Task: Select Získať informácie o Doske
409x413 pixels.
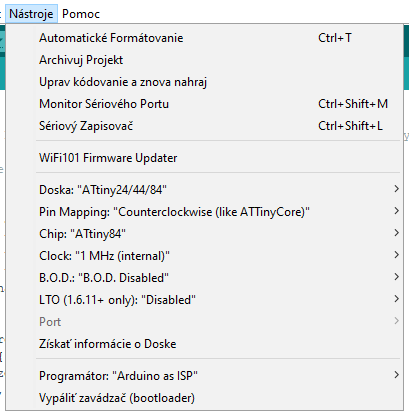Action: 204,344
